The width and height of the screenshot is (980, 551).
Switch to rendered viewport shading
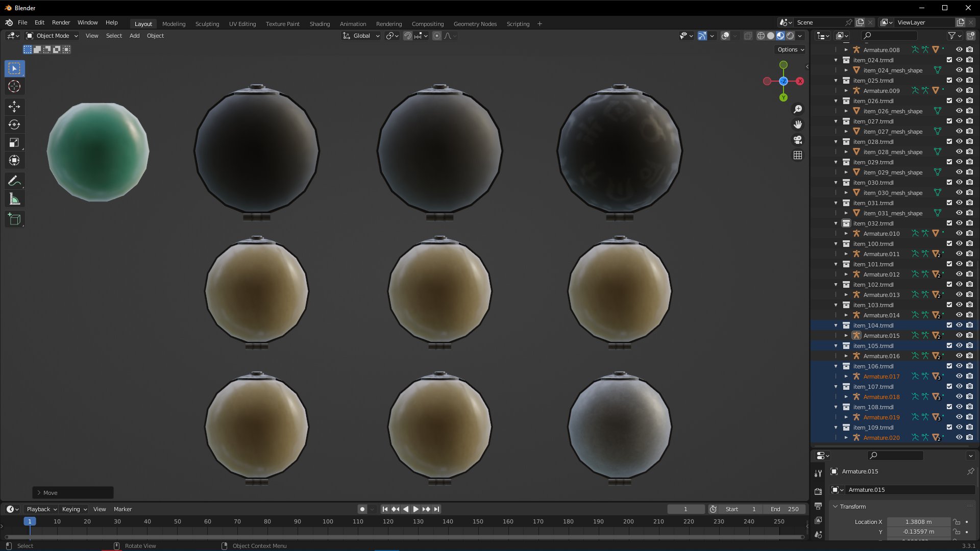(790, 36)
